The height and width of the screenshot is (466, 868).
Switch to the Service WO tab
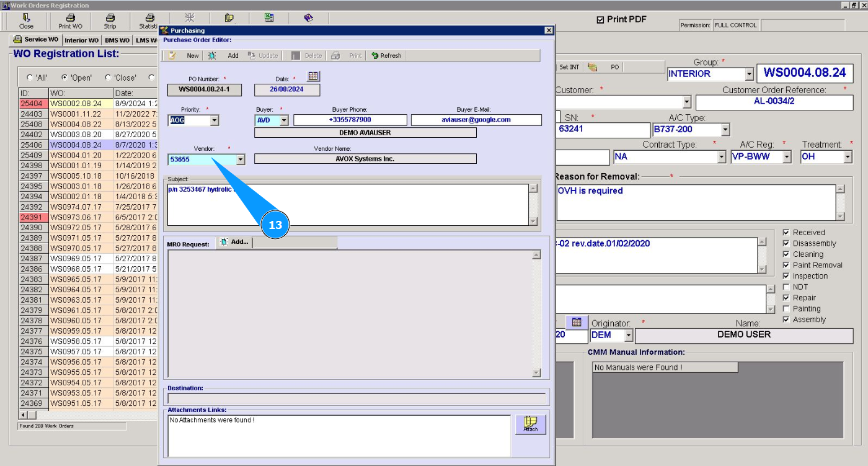[x=37, y=40]
